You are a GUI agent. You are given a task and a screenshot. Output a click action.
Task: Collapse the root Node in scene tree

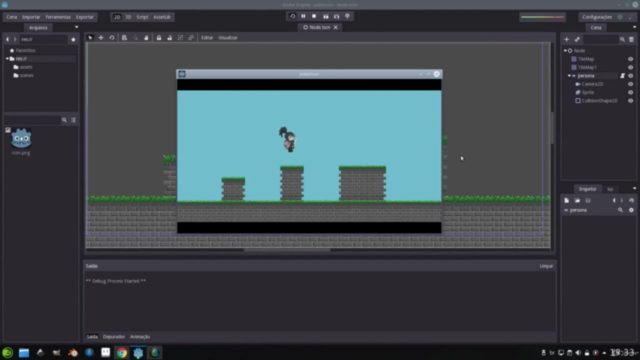(565, 51)
